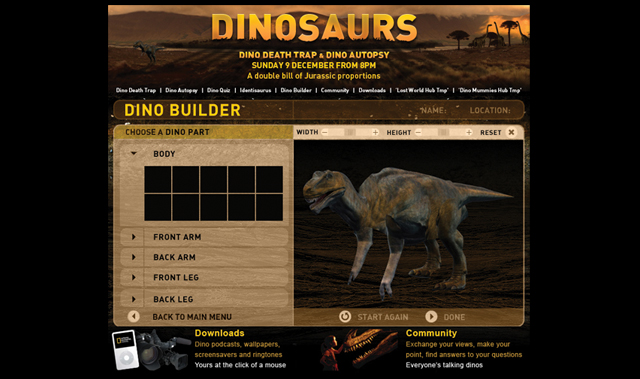Decrease height with the minus icon
The height and width of the screenshot is (379, 640).
418,132
